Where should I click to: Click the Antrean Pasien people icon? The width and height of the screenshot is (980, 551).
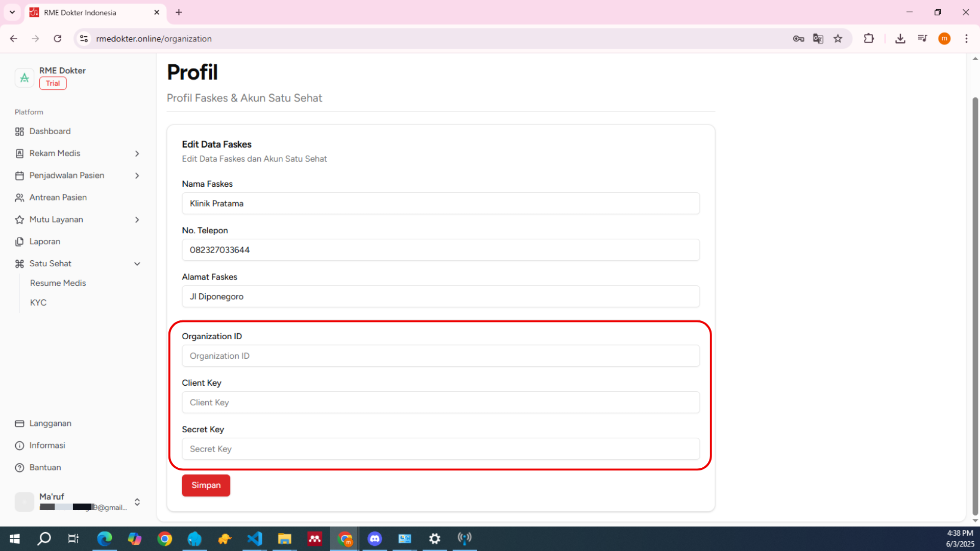click(x=19, y=197)
